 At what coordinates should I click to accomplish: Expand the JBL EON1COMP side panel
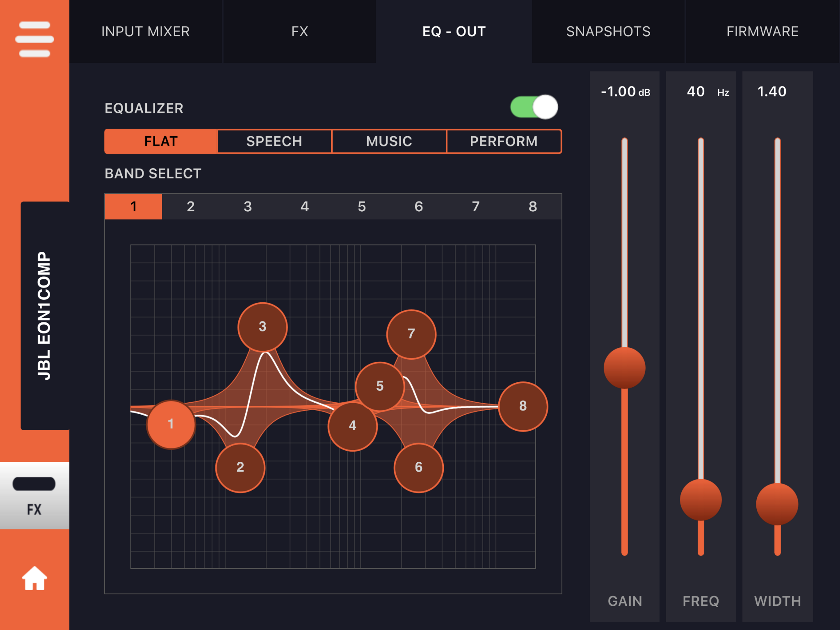tap(45, 315)
